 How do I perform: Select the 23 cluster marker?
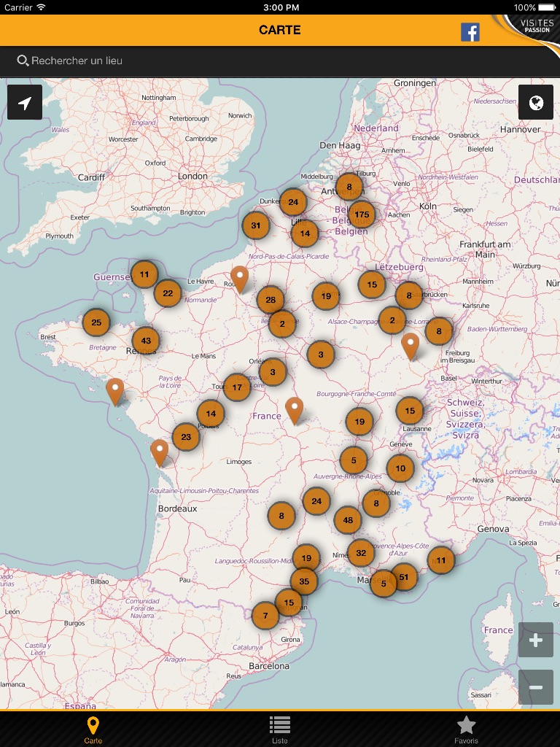pyautogui.click(x=186, y=436)
